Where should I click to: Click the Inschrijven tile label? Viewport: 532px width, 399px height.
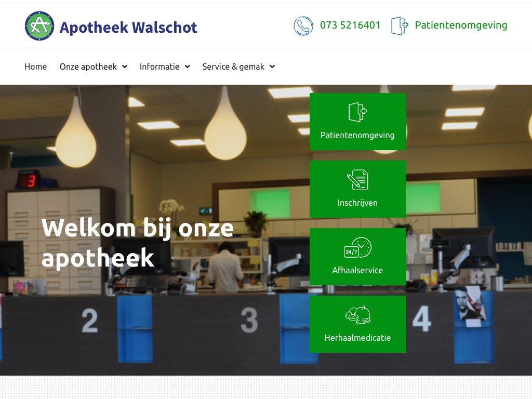[x=357, y=203]
